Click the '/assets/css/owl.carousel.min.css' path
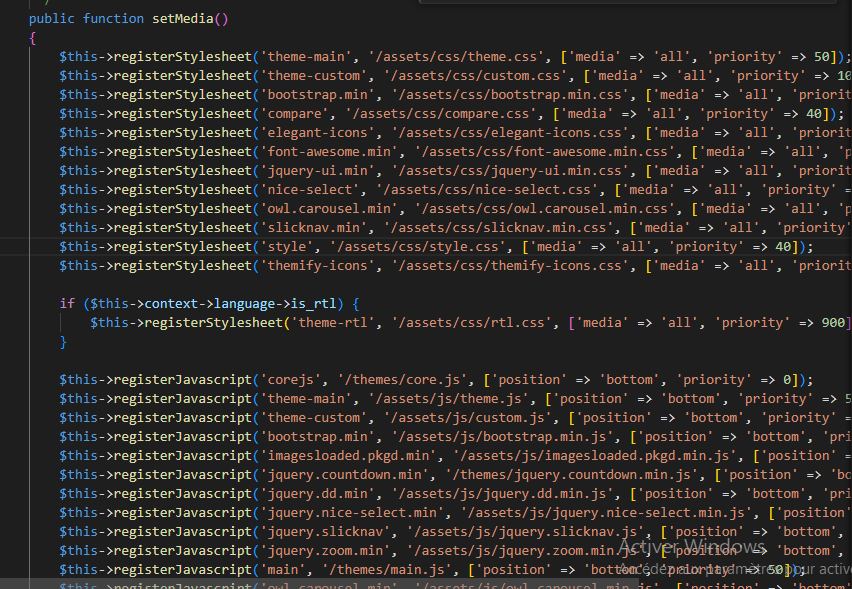This screenshot has height=589, width=852. pos(545,209)
